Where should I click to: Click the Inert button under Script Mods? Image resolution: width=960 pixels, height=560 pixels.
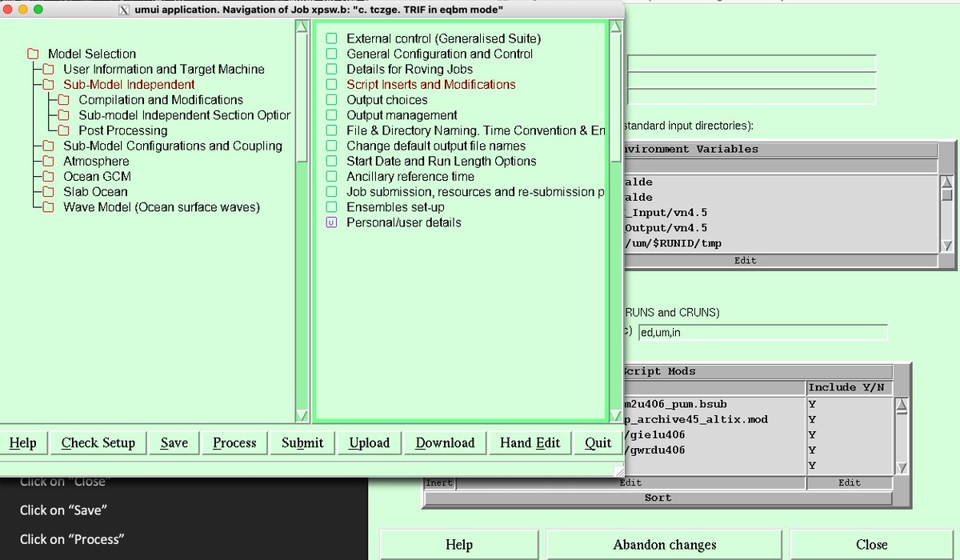pyautogui.click(x=438, y=482)
